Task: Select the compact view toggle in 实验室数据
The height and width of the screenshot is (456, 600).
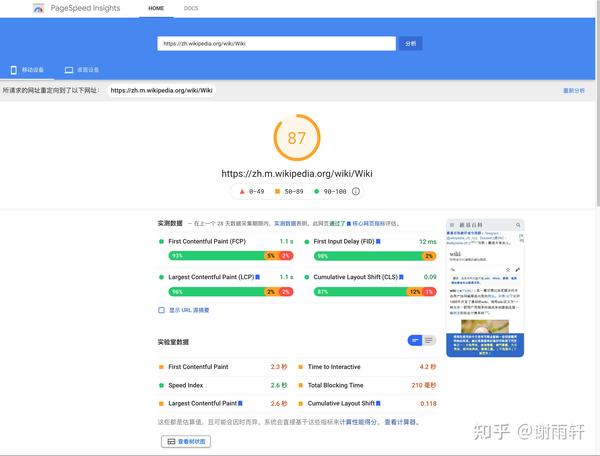Action: (x=415, y=340)
